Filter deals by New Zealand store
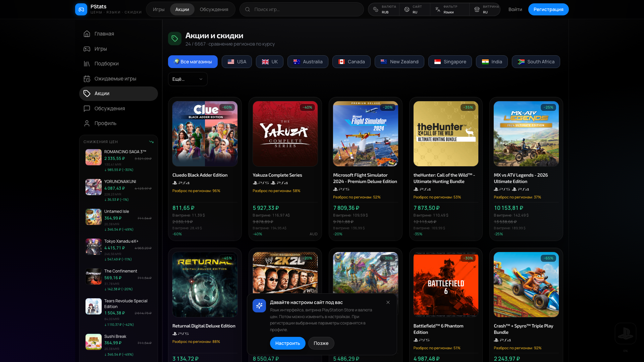Image resolution: width=644 pixels, height=362 pixels. click(x=399, y=62)
